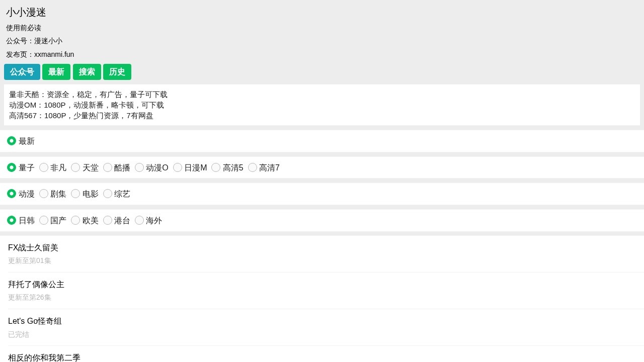Click the 动漫OM 1080P note line
The image size is (644, 362).
tap(87, 105)
